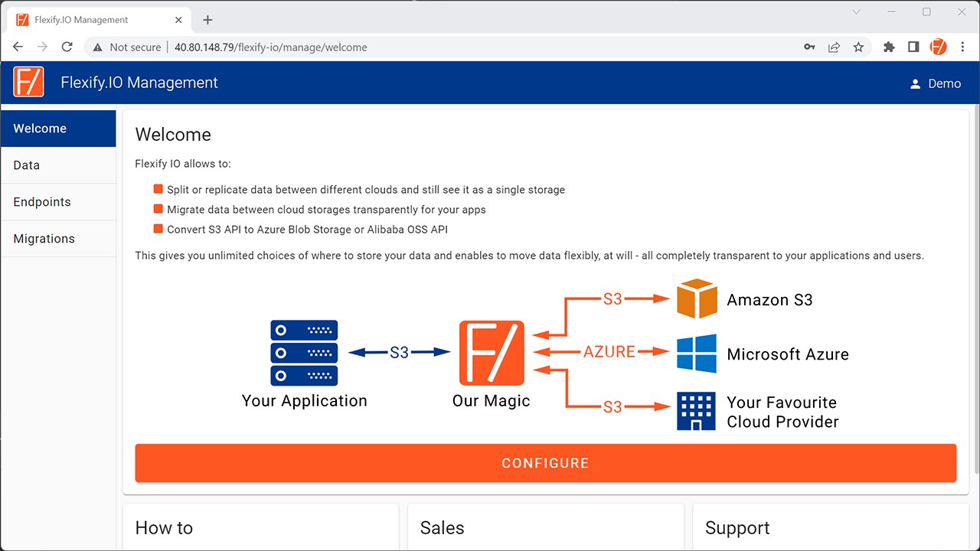Viewport: 980px width, 551px height.
Task: Click the 'Flexify IO allows to:' text
Action: 183,164
